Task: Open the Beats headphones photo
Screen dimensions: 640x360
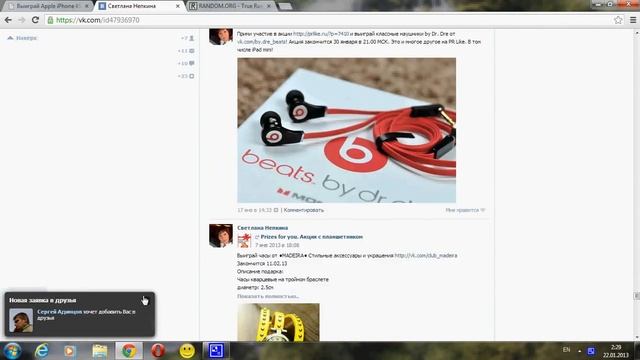Action: [x=347, y=130]
